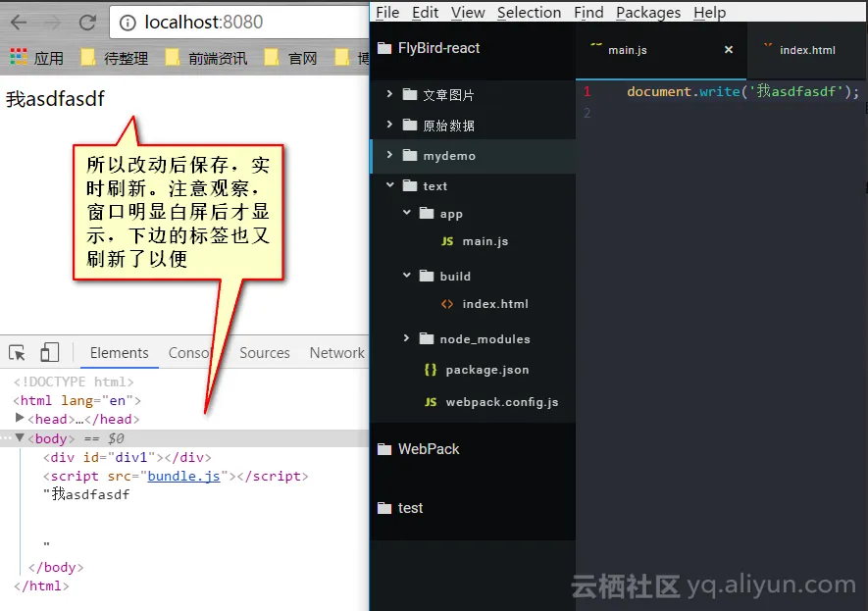Click the mydemo folder icon
Screen dimensions: 868x611
[410, 156]
